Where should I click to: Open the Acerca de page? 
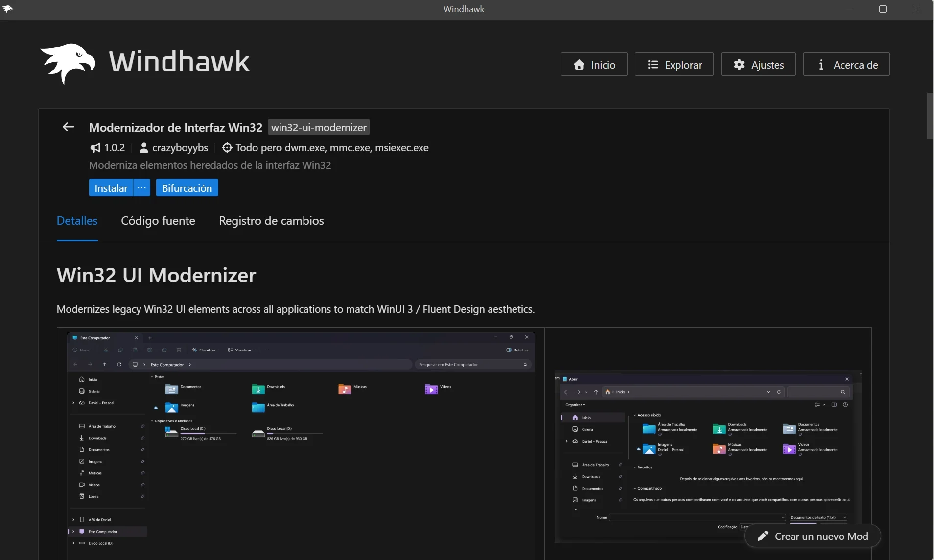pyautogui.click(x=846, y=64)
